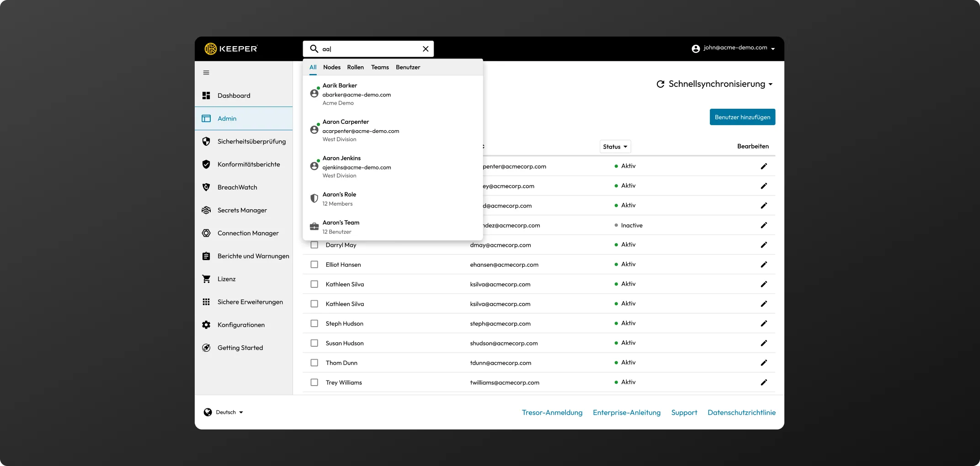Select the Rollen search tab
Image resolution: width=980 pixels, height=466 pixels.
(x=356, y=67)
